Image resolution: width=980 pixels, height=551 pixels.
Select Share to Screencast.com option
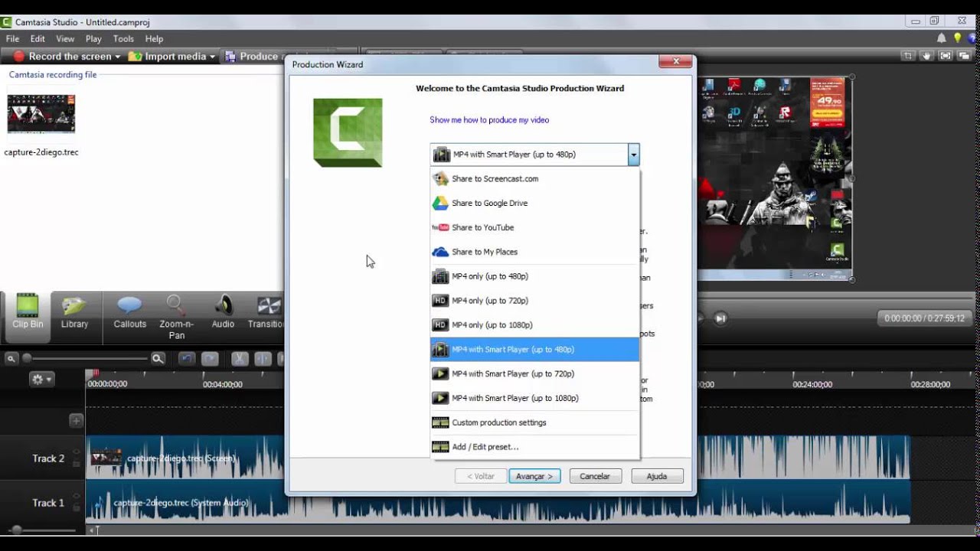pyautogui.click(x=534, y=178)
